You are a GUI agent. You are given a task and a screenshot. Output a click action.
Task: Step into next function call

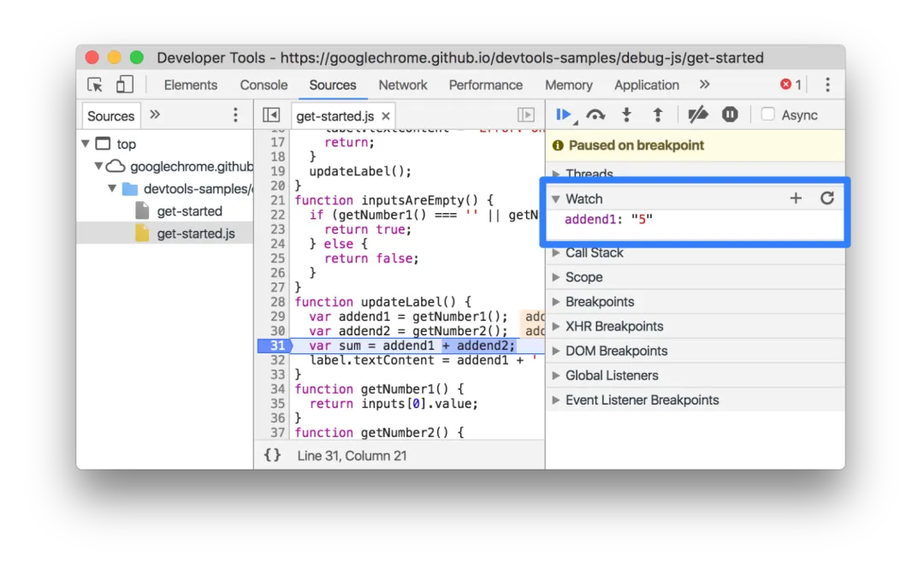point(626,115)
